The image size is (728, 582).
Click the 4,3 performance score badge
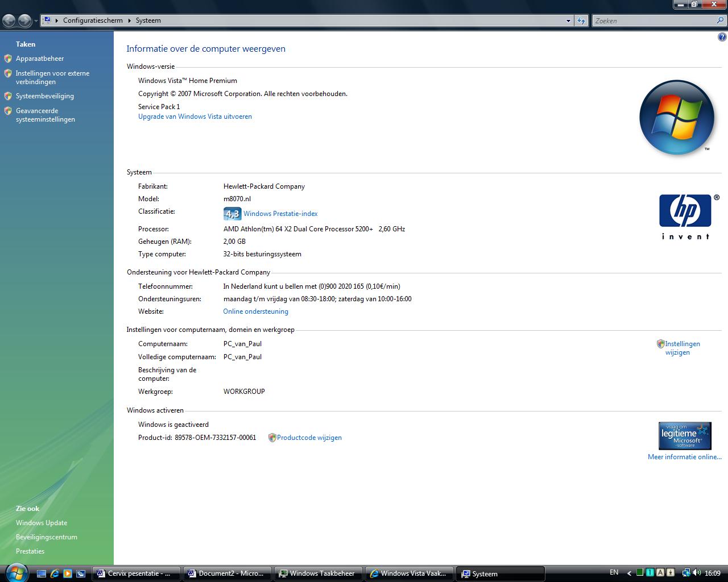pos(232,214)
